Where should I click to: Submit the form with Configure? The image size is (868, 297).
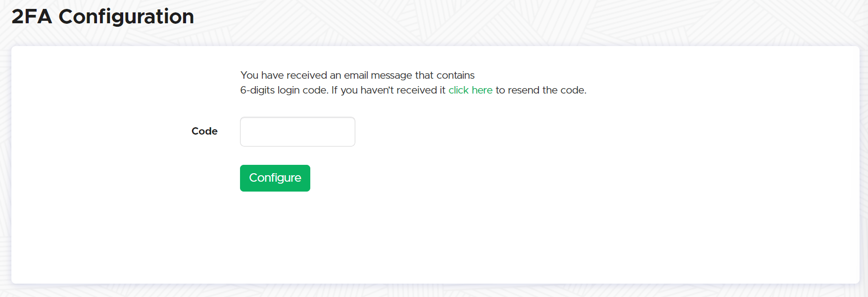click(275, 178)
